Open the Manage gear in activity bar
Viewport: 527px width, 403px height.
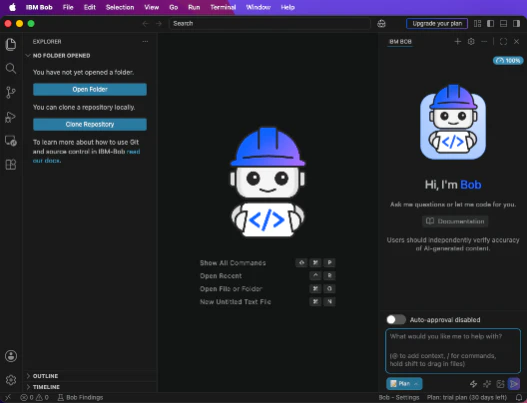coord(11,380)
